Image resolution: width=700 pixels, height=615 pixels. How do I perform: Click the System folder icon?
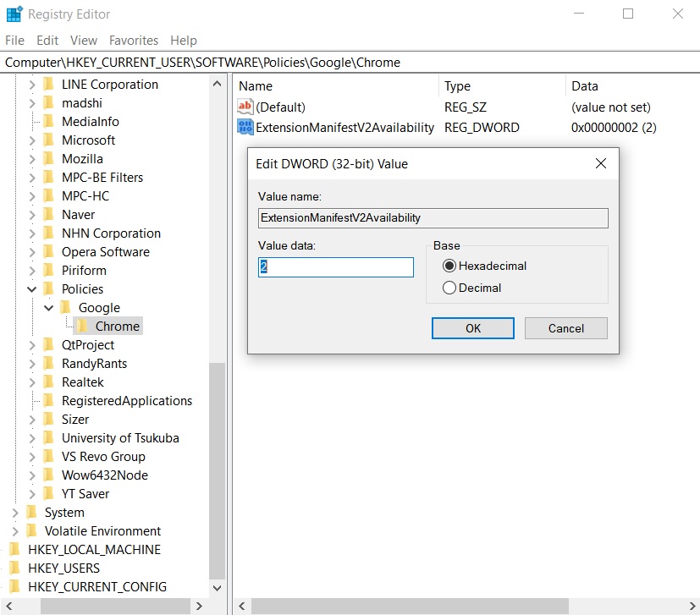31,513
